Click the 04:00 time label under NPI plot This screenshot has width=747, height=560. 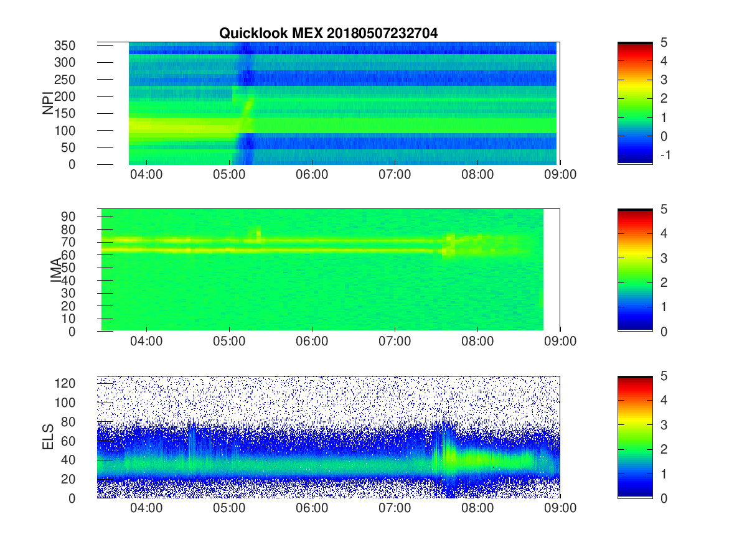146,175
